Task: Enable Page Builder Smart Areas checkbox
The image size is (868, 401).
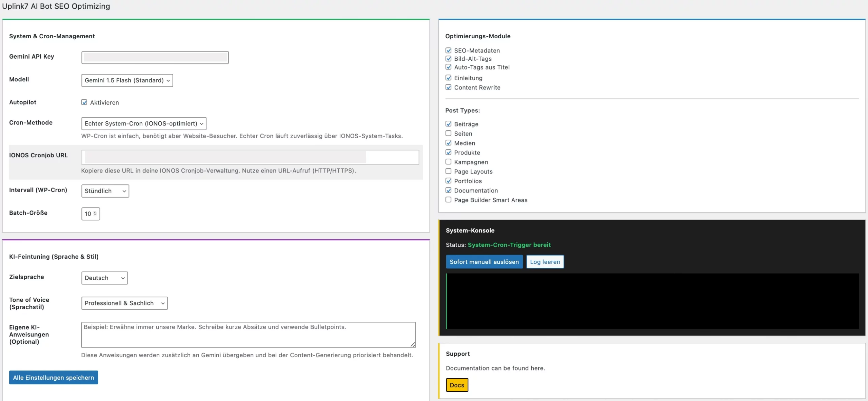Action: tap(448, 200)
